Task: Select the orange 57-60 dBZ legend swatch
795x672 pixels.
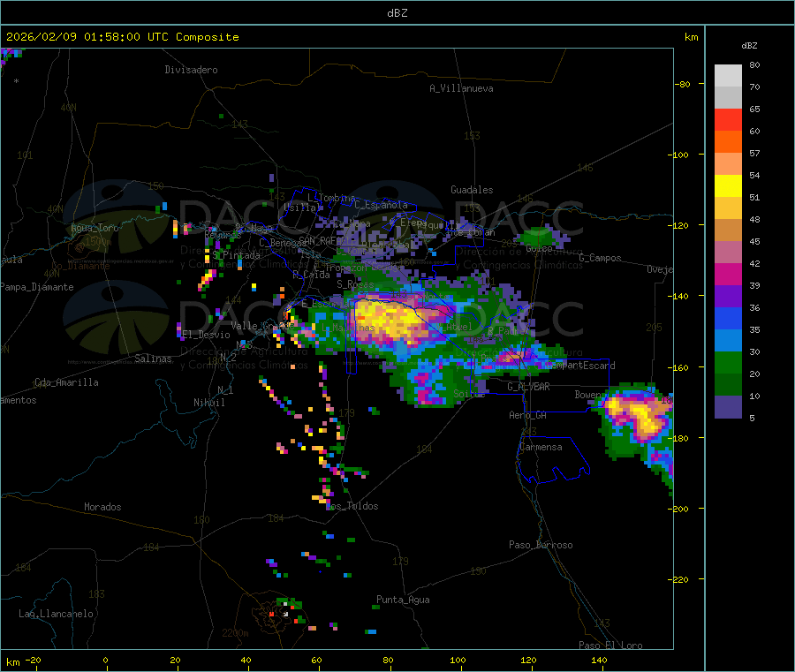Action: click(728, 142)
